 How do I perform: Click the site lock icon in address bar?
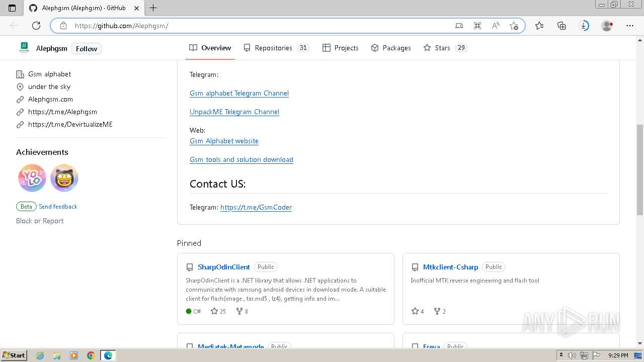click(x=63, y=26)
